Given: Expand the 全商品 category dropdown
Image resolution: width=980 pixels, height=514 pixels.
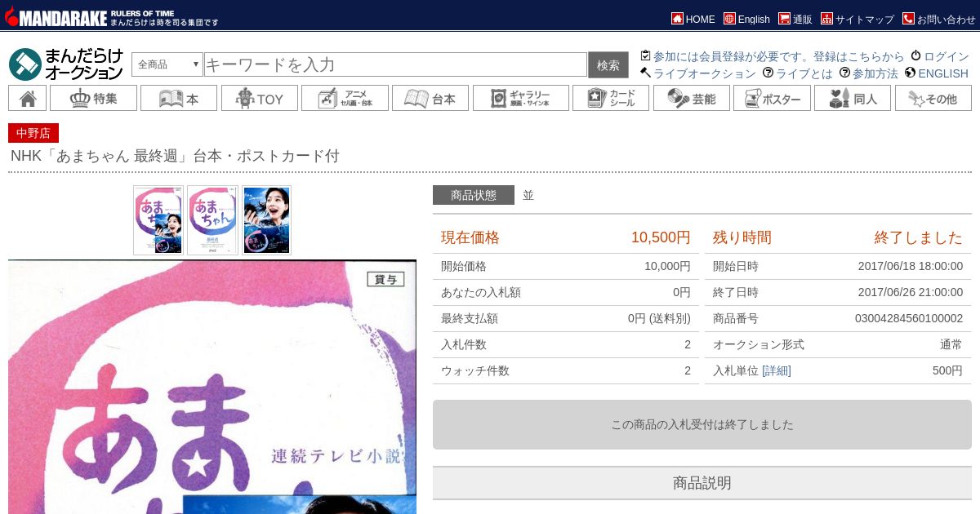Looking at the screenshot, I should (167, 64).
